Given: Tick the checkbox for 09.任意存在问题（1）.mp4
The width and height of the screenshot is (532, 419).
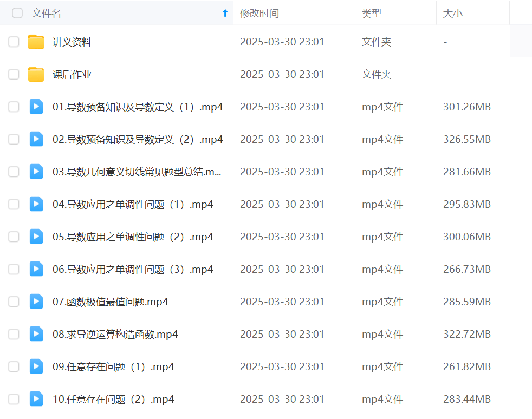Looking at the screenshot, I should pos(14,366).
